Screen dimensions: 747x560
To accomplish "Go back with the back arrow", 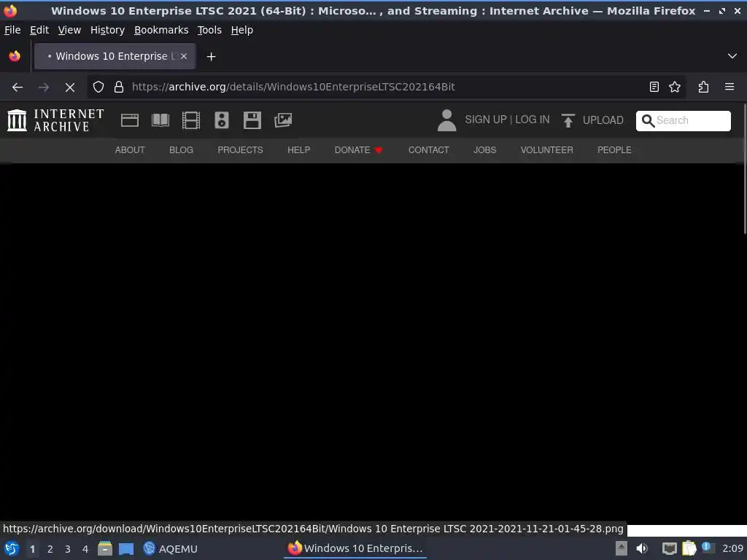I will tap(18, 87).
